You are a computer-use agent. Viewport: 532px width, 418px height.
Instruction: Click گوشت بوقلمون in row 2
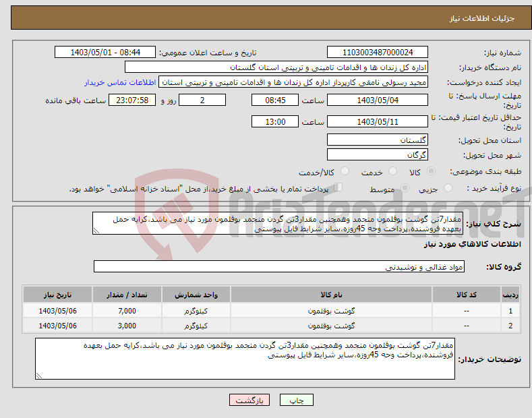point(331,326)
